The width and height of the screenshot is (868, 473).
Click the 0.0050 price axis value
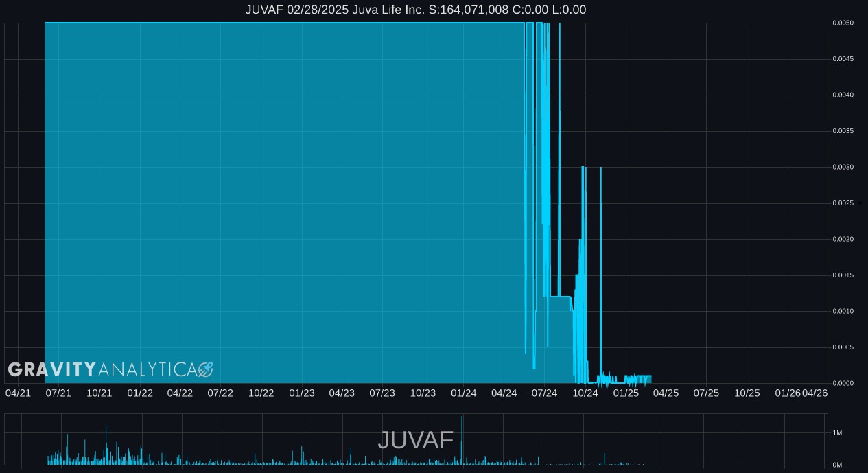(843, 23)
